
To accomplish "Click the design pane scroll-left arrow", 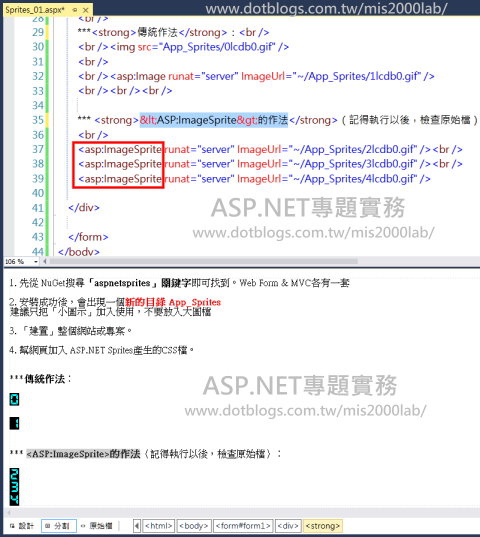I will click(9, 513).
